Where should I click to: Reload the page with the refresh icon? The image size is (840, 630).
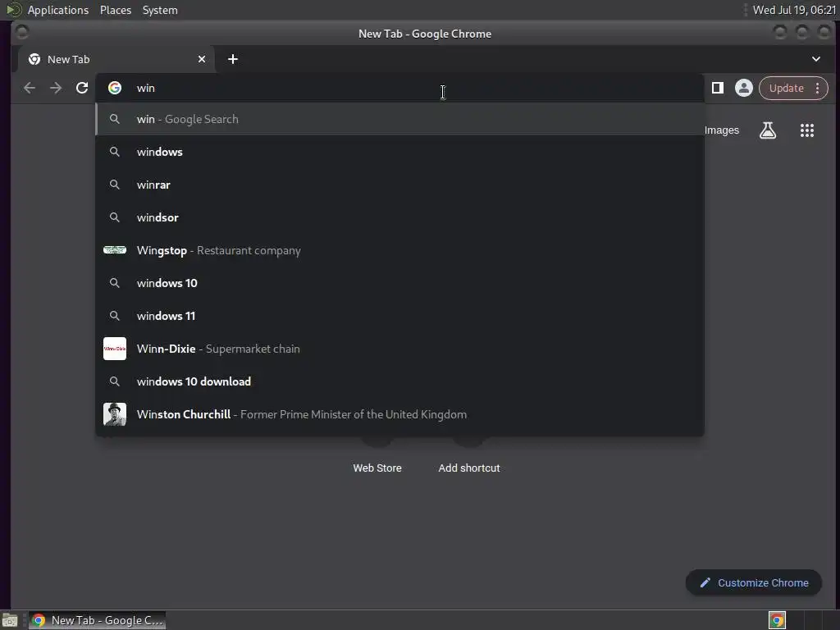pos(82,88)
